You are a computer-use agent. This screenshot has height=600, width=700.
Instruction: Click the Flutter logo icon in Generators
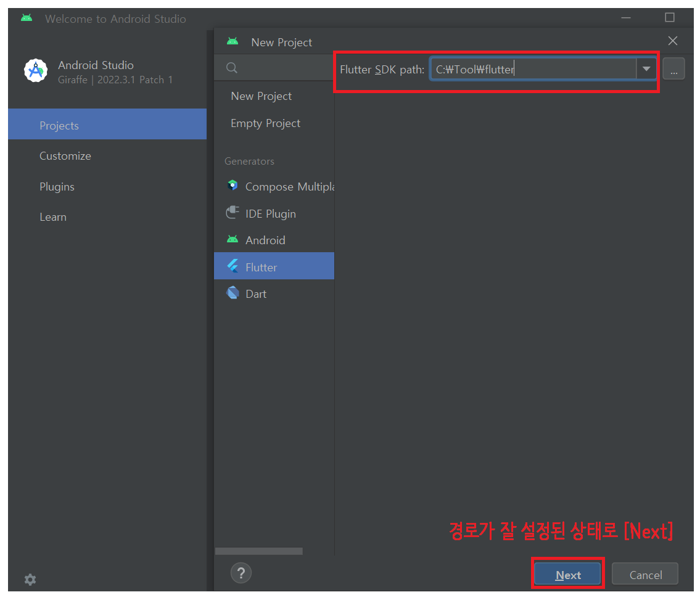click(x=233, y=266)
